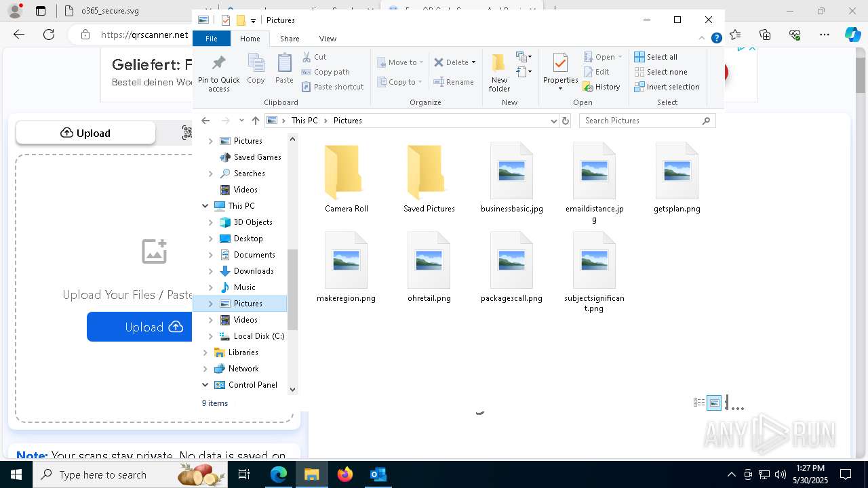Select Downloads in the navigation pane
The image size is (868, 488).
tap(254, 271)
